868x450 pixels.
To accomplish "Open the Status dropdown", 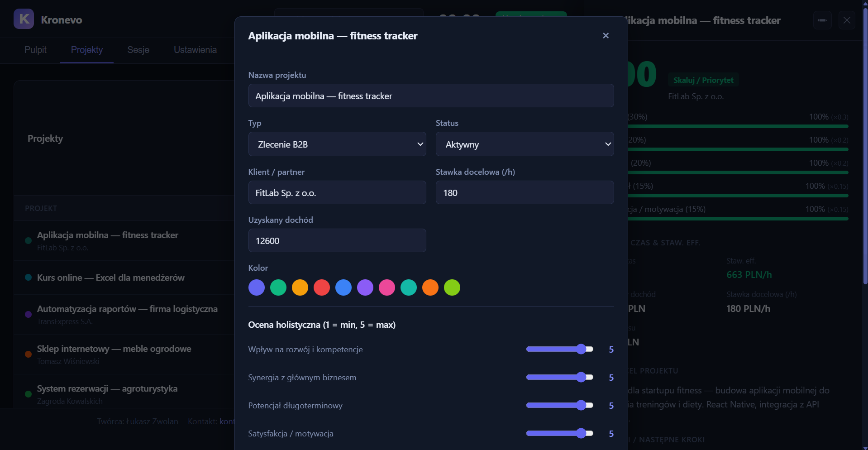I will pyautogui.click(x=525, y=144).
